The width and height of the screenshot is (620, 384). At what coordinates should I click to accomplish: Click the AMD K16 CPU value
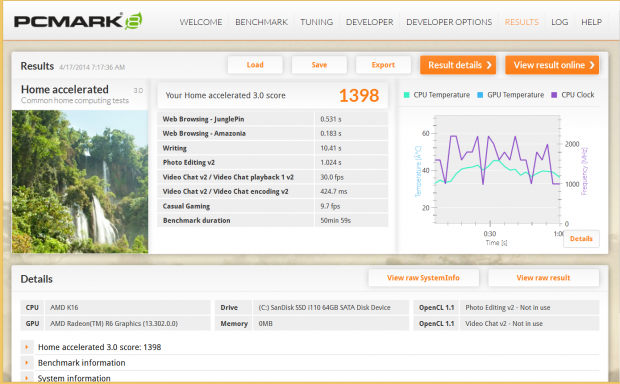tap(64, 307)
